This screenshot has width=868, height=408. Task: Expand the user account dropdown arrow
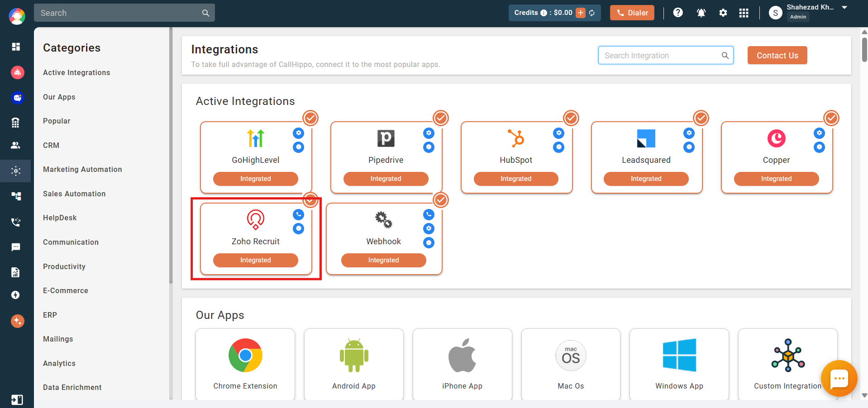(x=844, y=8)
